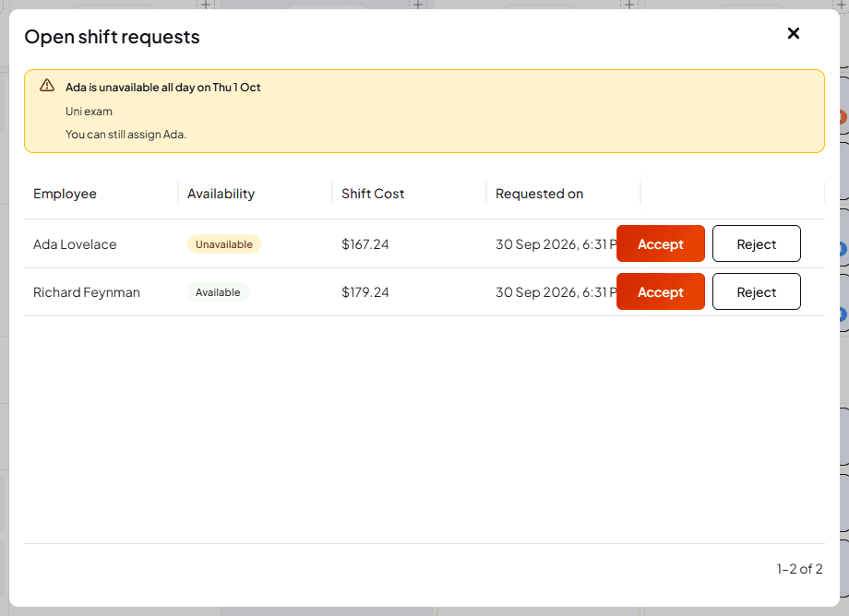The image size is (849, 616).
Task: Click the warning triangle icon in the banner
Action: pyautogui.click(x=47, y=86)
